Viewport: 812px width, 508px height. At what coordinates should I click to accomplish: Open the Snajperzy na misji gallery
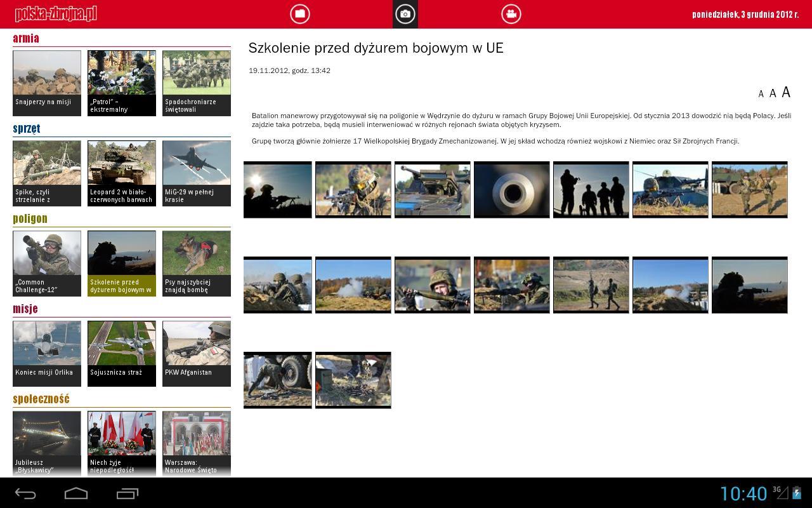47,83
